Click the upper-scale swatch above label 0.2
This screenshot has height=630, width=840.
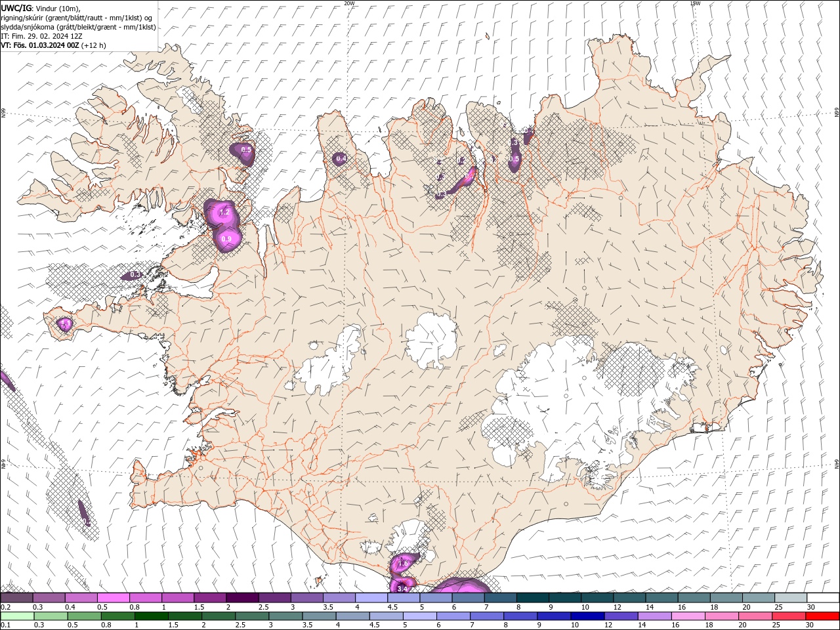pyautogui.click(x=16, y=598)
